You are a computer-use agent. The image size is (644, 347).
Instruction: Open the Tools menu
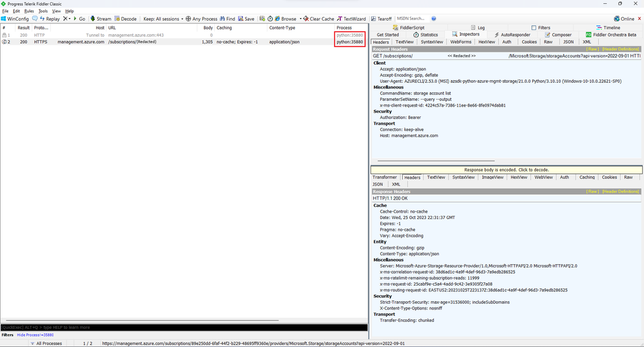coord(43,11)
